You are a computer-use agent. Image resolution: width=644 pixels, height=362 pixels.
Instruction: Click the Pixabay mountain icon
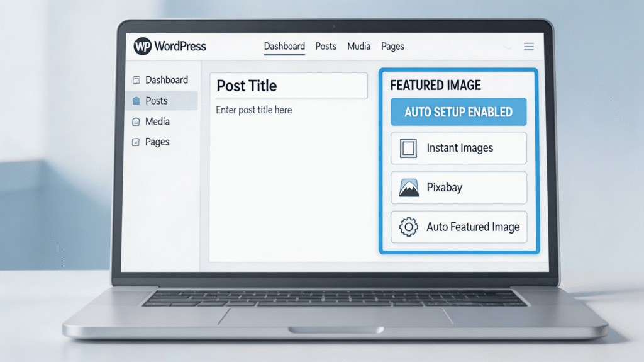click(x=409, y=188)
